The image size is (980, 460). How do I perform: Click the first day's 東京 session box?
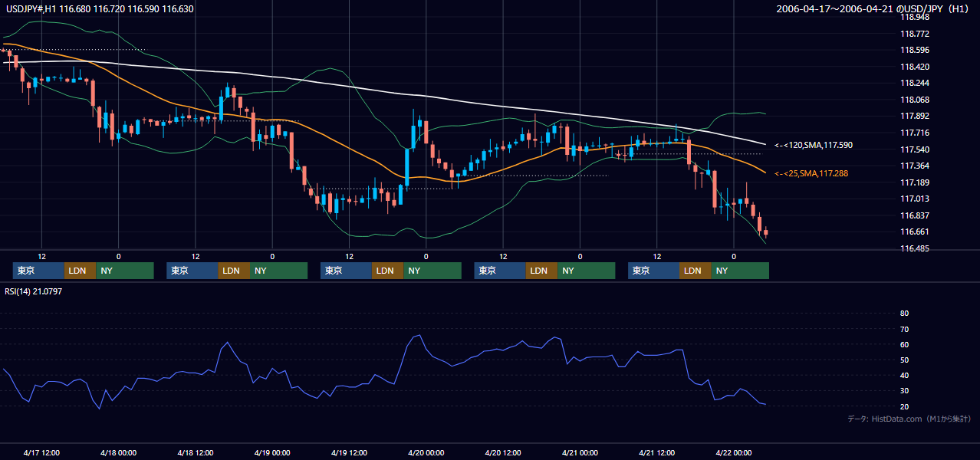(x=38, y=271)
